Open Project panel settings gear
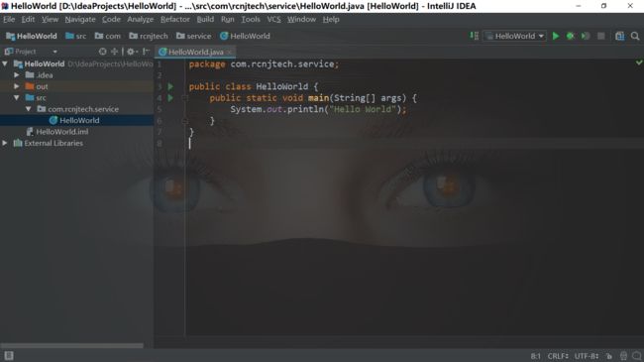 132,52
